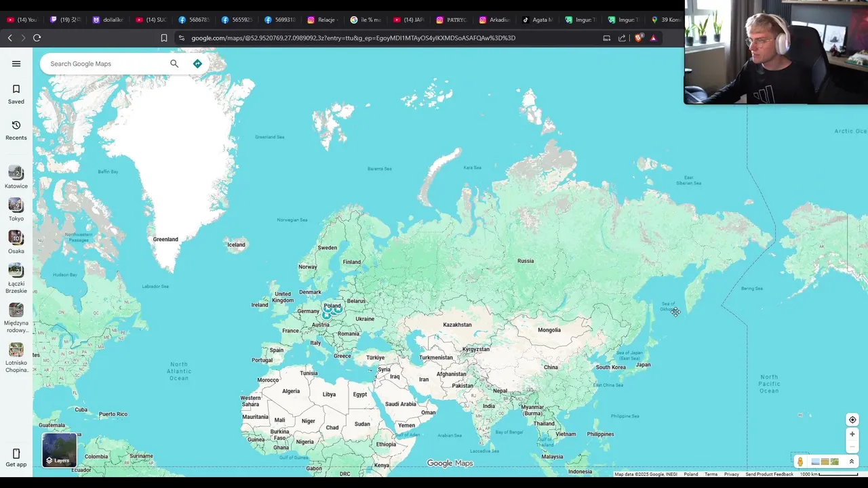Open the Terms link
The width and height of the screenshot is (868, 488).
[711, 474]
